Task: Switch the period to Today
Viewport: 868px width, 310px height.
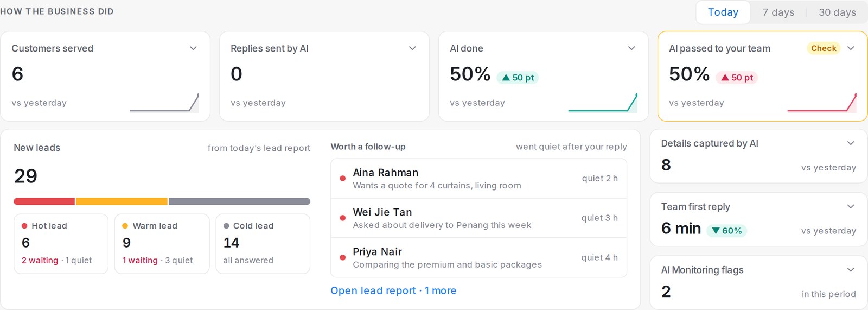Action: point(723,12)
